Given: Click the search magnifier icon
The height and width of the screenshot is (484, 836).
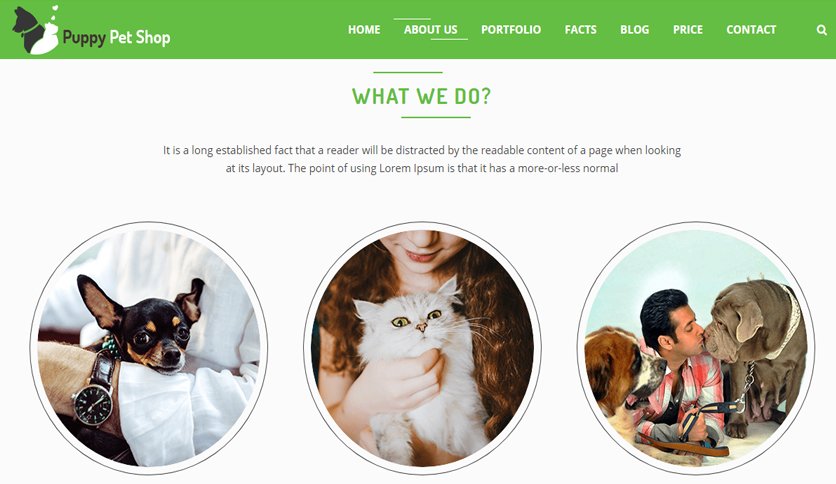Looking at the screenshot, I should 822,30.
